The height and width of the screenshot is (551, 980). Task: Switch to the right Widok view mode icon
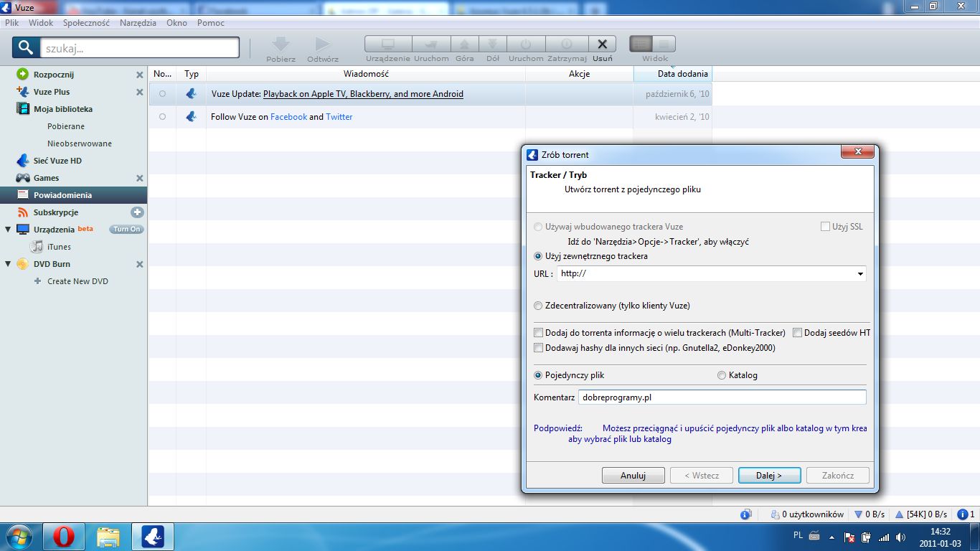coord(664,44)
